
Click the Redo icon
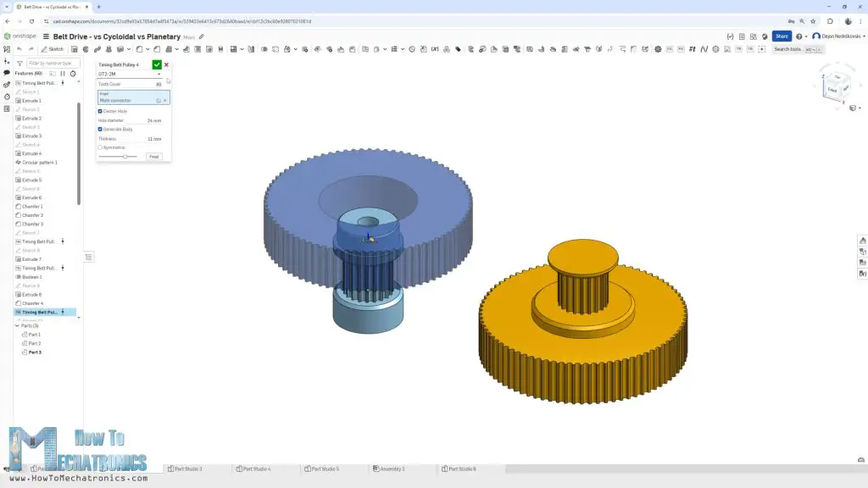(x=32, y=49)
